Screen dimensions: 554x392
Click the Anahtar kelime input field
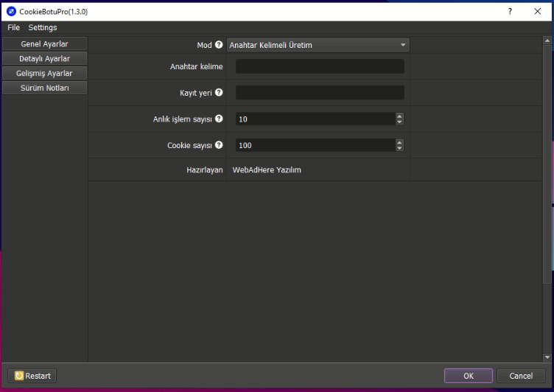point(320,66)
